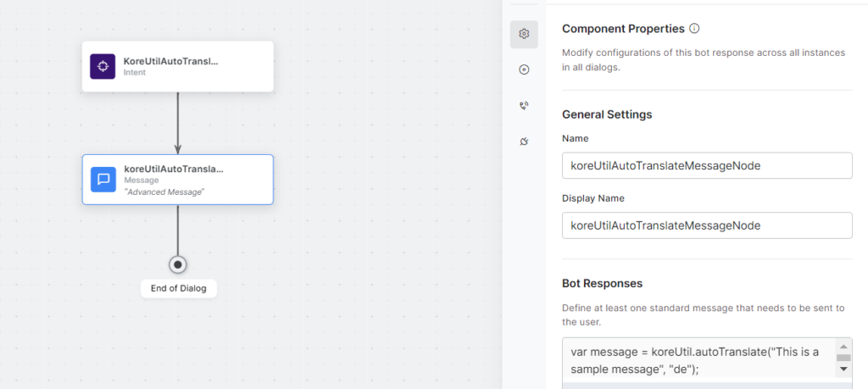The image size is (868, 389).
Task: Click the End of Dialog circle marker
Action: [178, 264]
